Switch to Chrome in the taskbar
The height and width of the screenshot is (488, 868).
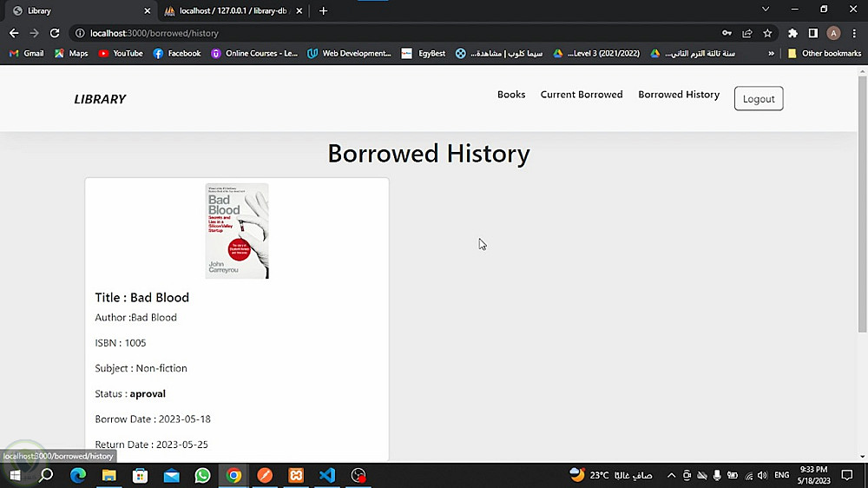(233, 475)
